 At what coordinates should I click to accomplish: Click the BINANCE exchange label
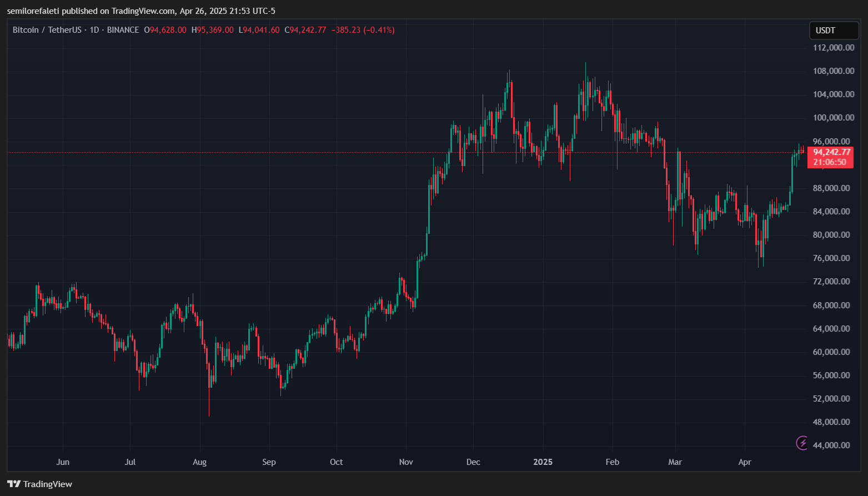click(123, 30)
